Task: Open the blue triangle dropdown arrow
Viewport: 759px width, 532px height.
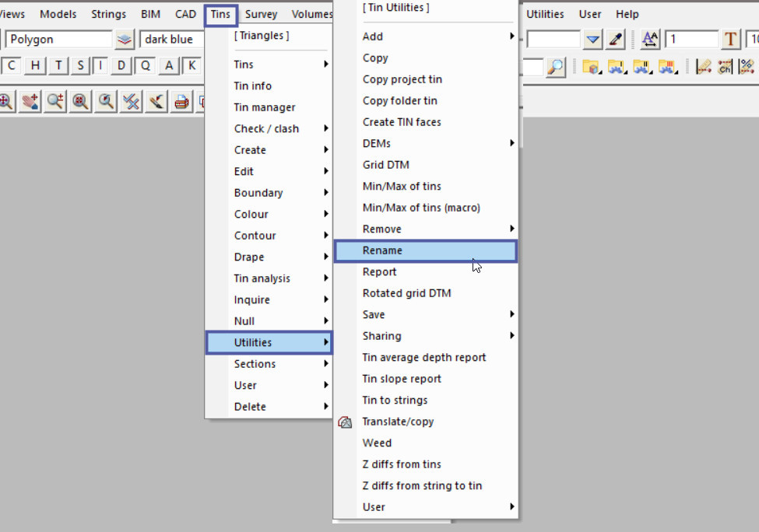Action: 593,40
